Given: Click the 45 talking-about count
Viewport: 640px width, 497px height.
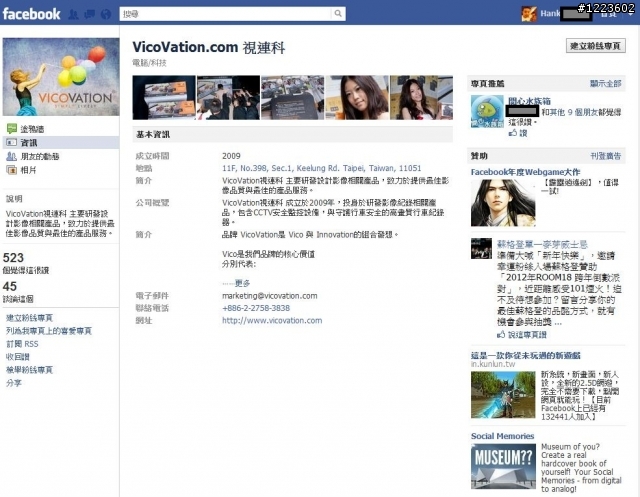Looking at the screenshot, I should click(9, 286).
